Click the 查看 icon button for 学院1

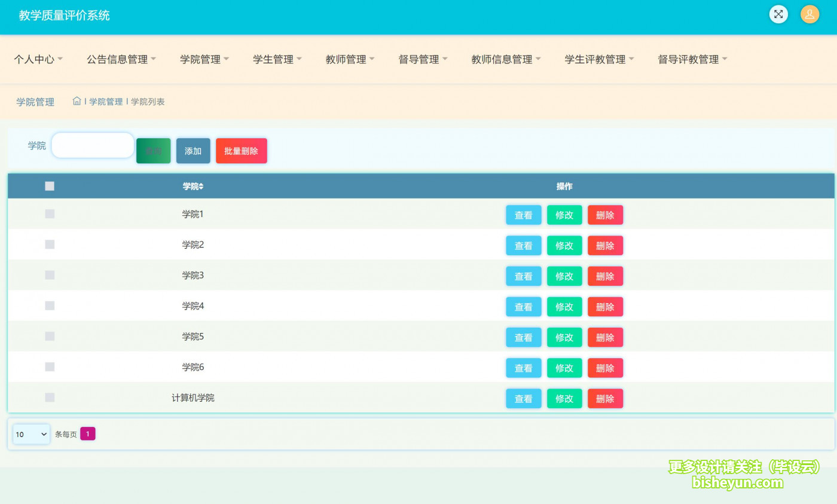point(523,215)
